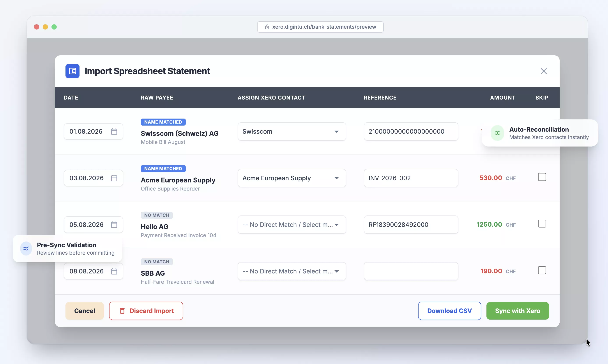
Task: Click the SKIP column header
Action: [x=542, y=98]
